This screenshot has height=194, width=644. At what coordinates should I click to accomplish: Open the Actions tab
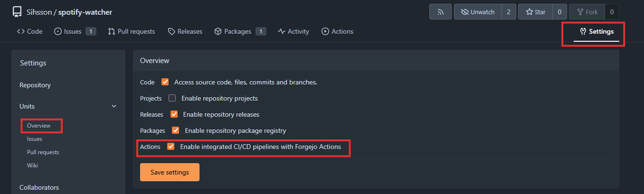point(337,31)
